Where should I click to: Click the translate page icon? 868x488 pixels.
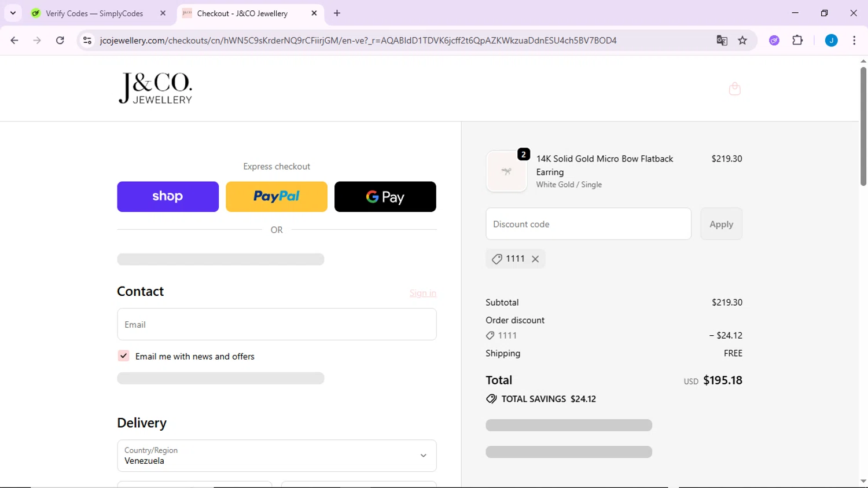(722, 41)
